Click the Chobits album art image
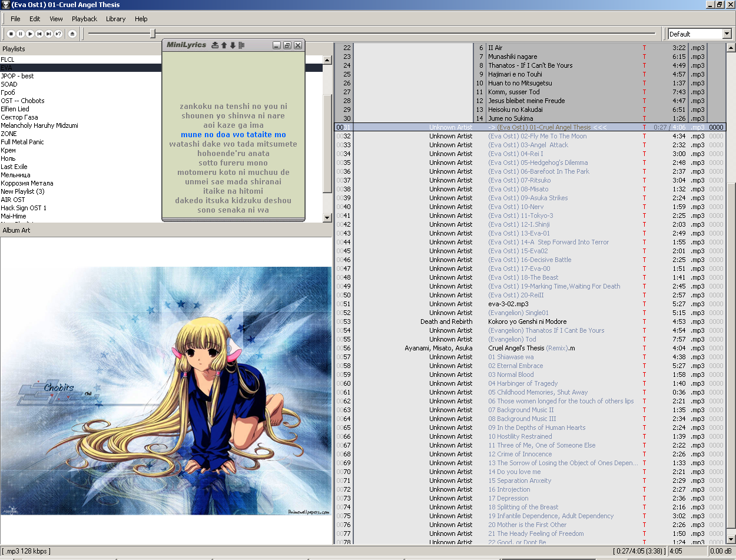This screenshot has width=736, height=560. tap(166, 391)
